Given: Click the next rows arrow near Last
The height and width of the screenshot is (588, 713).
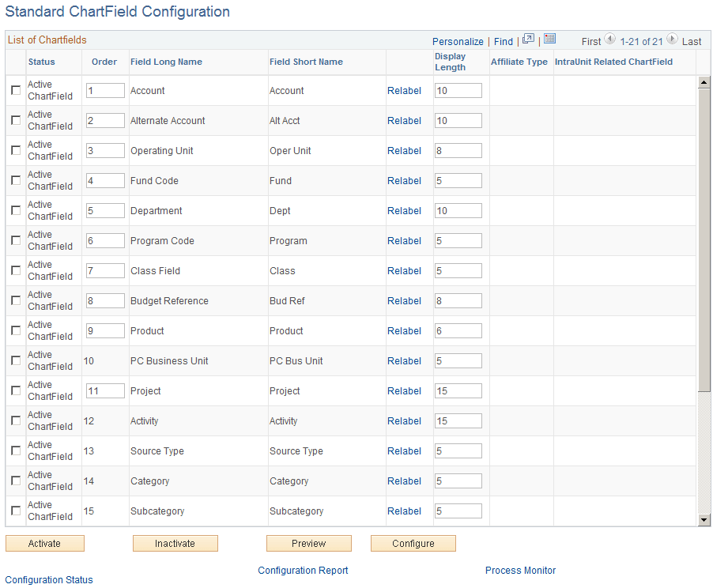Looking at the screenshot, I should coord(671,40).
